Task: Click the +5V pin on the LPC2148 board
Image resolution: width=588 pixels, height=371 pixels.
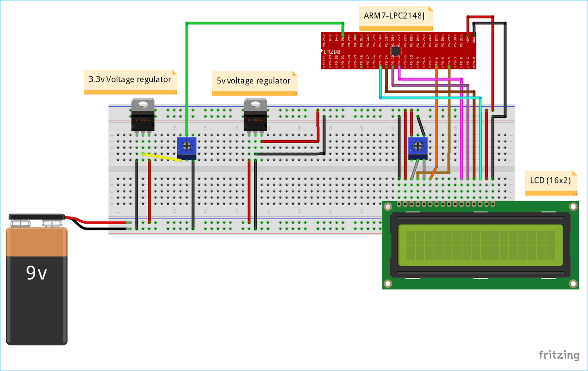Action: [x=467, y=35]
